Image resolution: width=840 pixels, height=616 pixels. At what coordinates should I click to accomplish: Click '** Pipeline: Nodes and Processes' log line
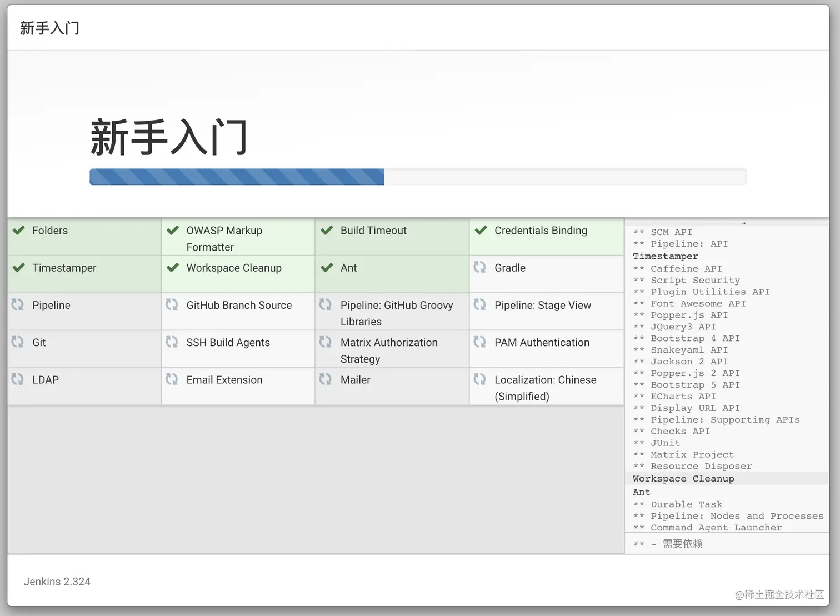click(728, 516)
